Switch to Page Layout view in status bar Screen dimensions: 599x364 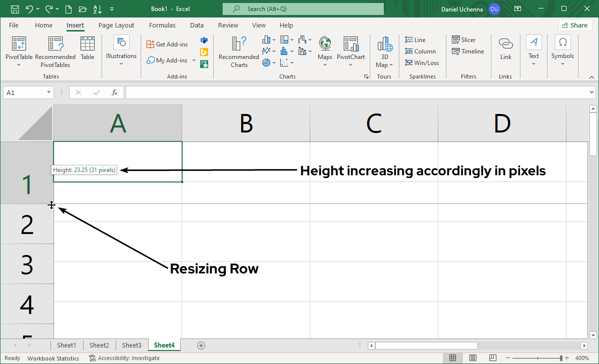472,358
